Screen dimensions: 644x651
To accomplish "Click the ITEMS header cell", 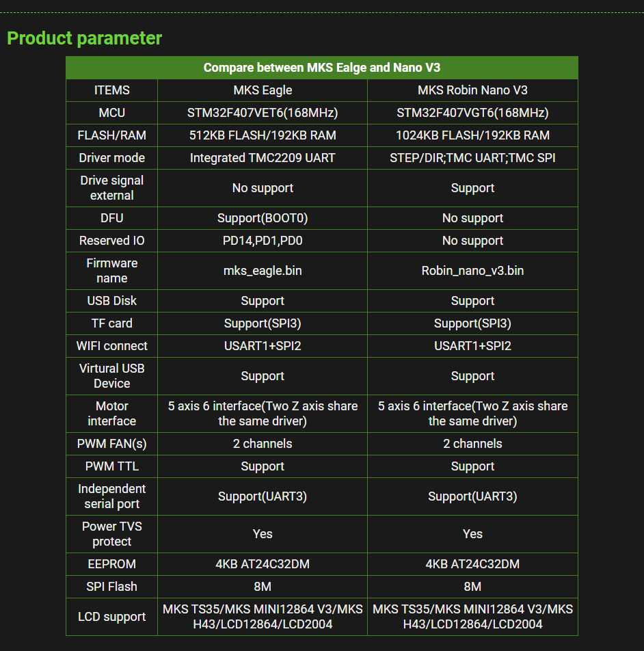I will click(x=111, y=90).
